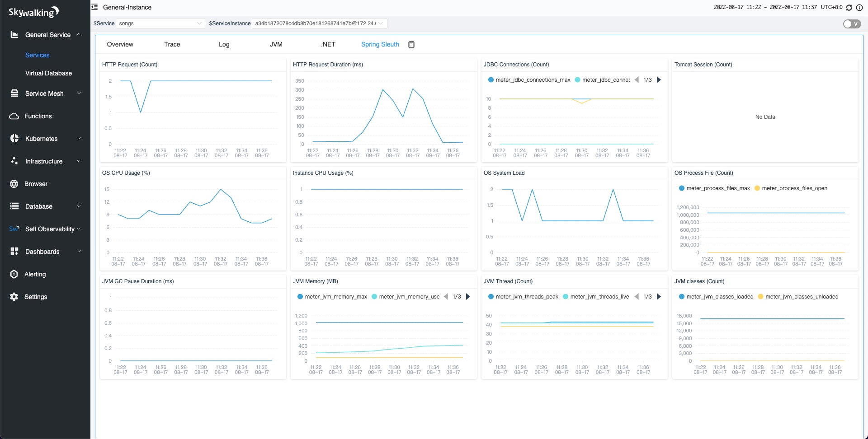This screenshot has width=868, height=439.
Task: Open the $ServiceInstance dropdown
Action: (x=319, y=23)
